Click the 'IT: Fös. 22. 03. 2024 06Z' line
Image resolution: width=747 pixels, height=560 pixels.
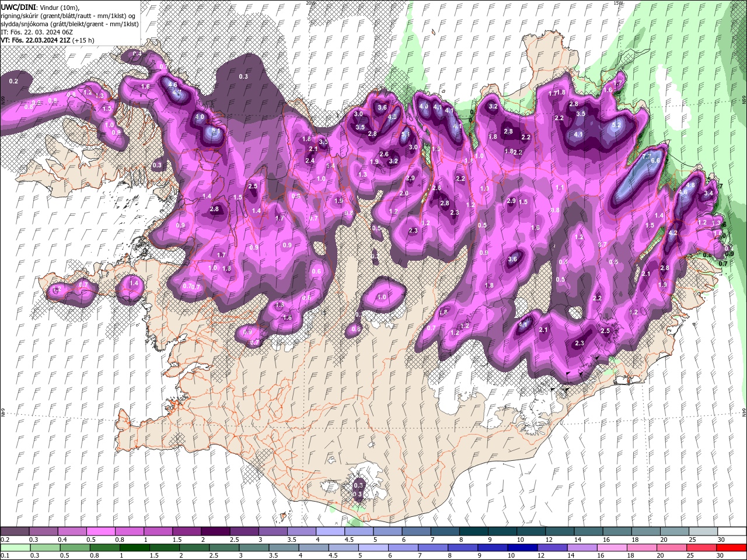37,32
